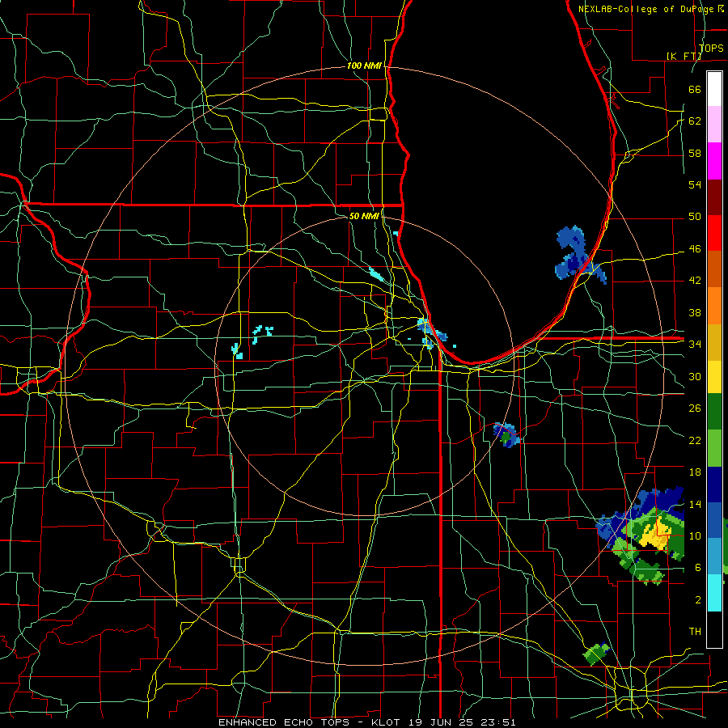728x728 pixels.
Task: Select the light orange legend swatch
Action: click(714, 306)
